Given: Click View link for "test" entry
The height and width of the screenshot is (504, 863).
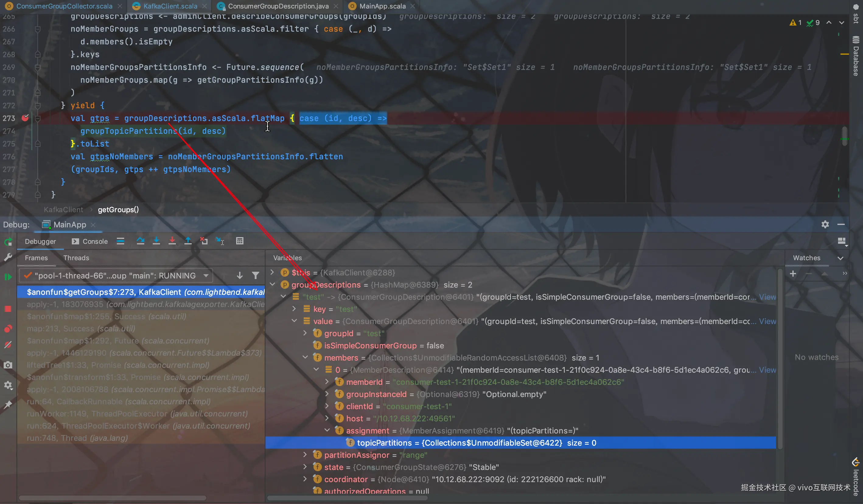Looking at the screenshot, I should pyautogui.click(x=767, y=297).
